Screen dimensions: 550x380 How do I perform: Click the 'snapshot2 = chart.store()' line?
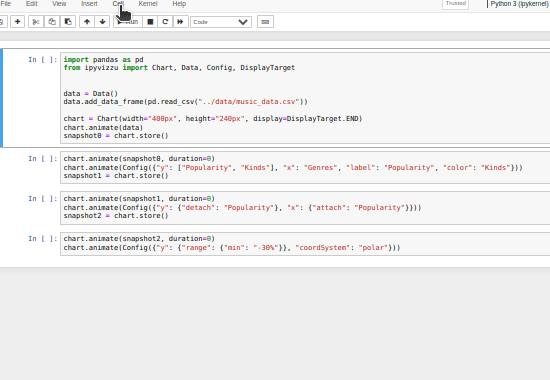[116, 216]
